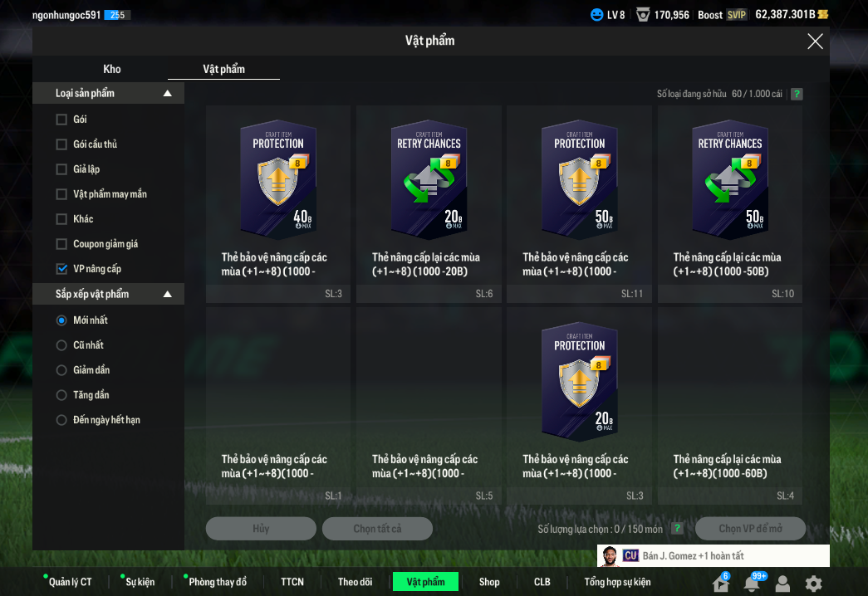The height and width of the screenshot is (596, 868).
Task: Select the Retry Chances 50B card
Action: [729, 204]
